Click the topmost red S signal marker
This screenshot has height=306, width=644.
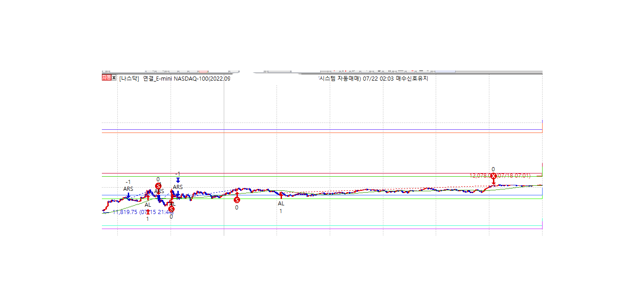[158, 186]
